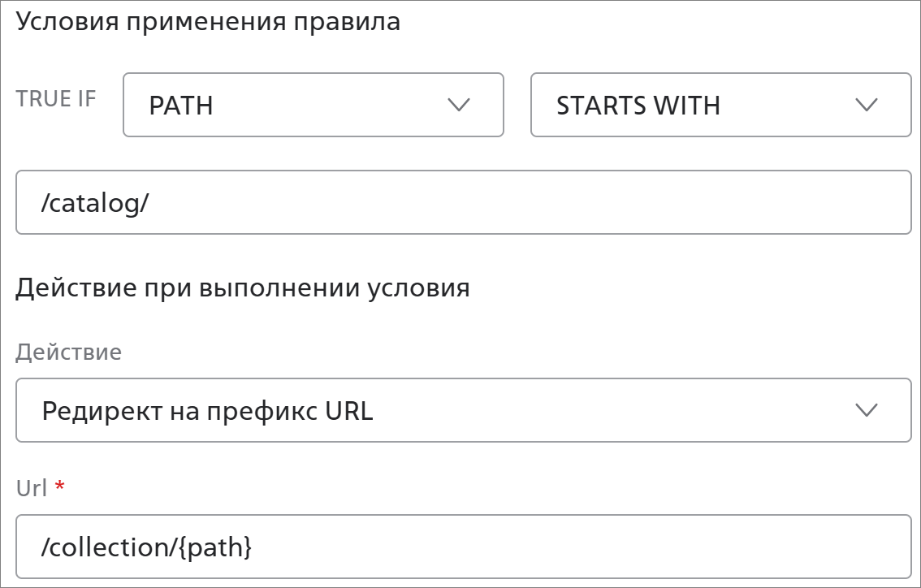Open the STARTS WITH operator dropdown

(x=720, y=105)
